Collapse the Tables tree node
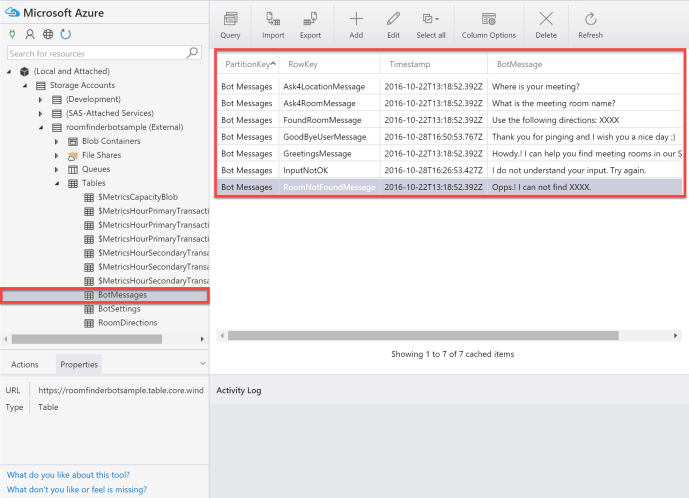The width and height of the screenshot is (689, 498). pyautogui.click(x=57, y=184)
